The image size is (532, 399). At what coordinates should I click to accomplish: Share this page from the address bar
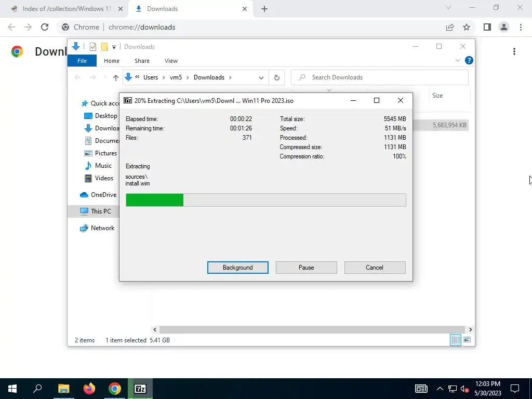(x=450, y=27)
